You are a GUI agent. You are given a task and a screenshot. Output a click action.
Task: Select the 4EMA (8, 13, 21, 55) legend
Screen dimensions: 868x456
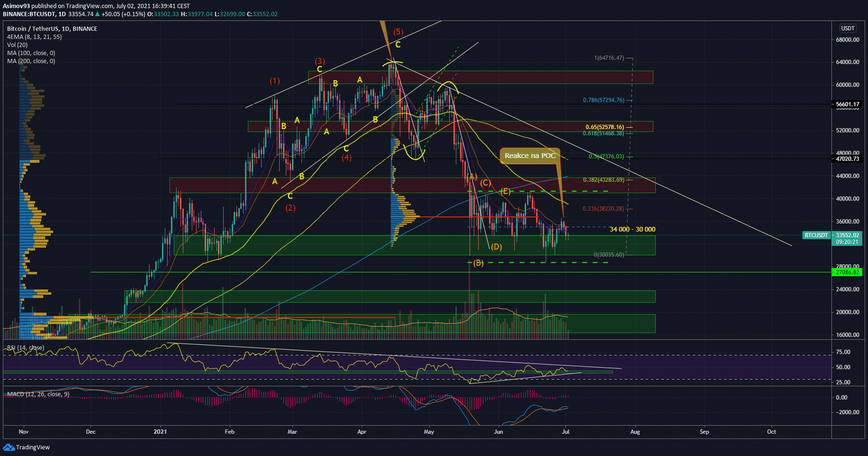click(34, 37)
